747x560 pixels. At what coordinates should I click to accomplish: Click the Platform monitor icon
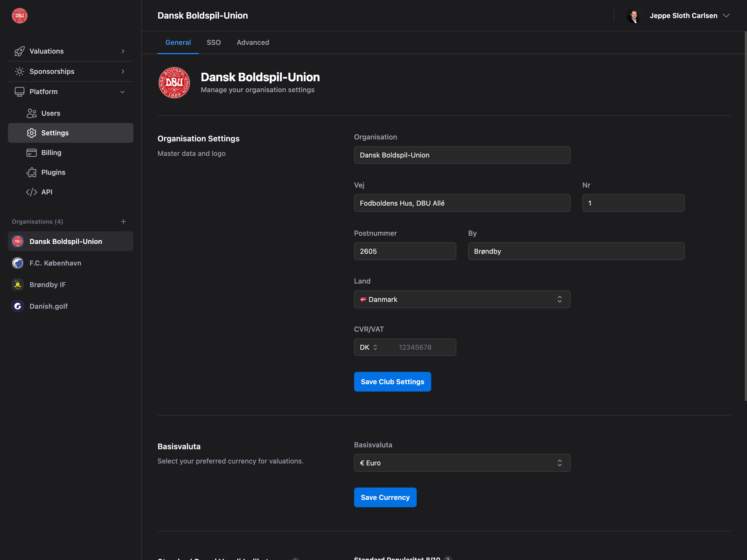pyautogui.click(x=19, y=92)
